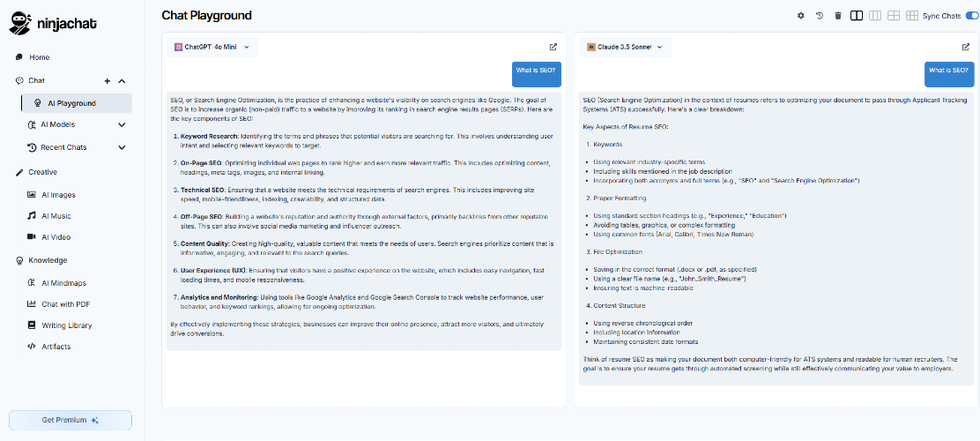Click 'Off-Page SEO' bold text
The height and width of the screenshot is (441, 980).
coord(202,217)
